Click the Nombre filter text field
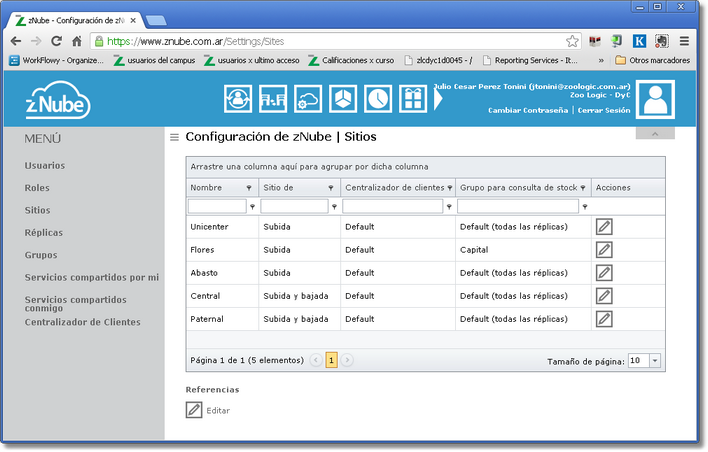 click(x=216, y=206)
